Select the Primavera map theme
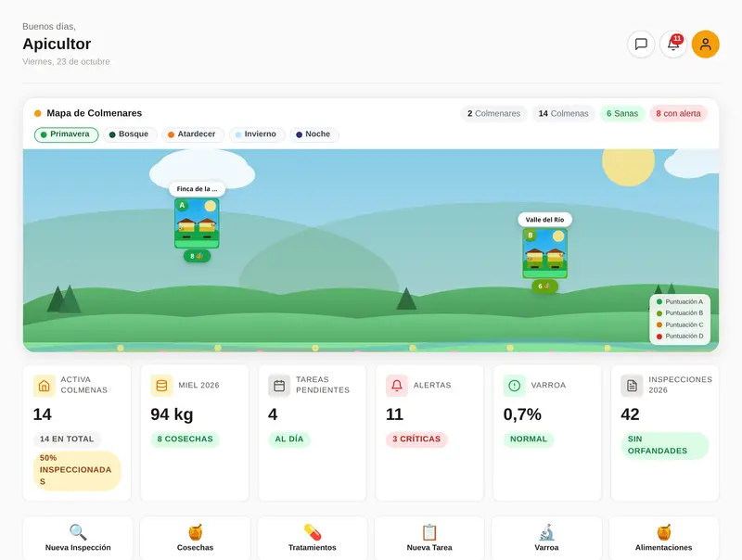The width and height of the screenshot is (742, 560). click(x=66, y=134)
